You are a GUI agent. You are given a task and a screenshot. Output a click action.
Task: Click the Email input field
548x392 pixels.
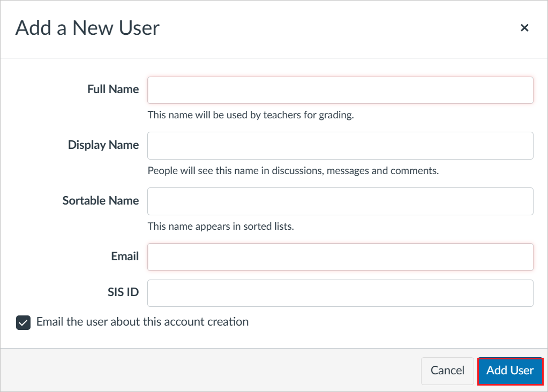click(x=340, y=257)
